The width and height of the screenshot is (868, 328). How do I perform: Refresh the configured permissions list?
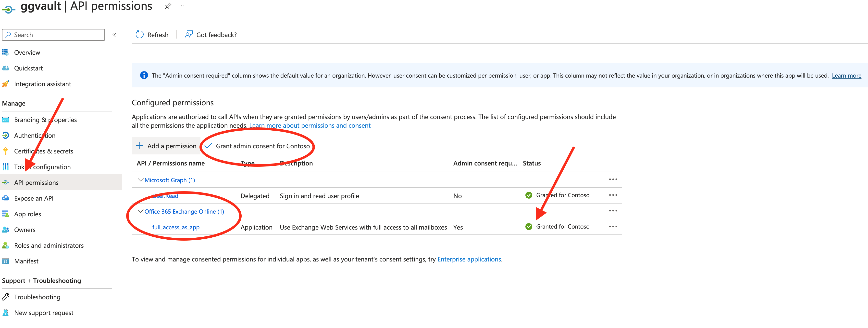point(152,34)
